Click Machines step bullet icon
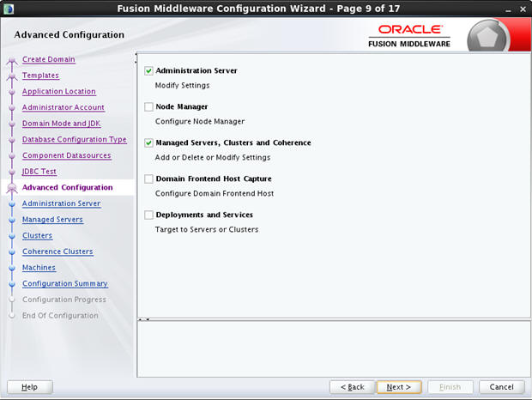Image resolution: width=532 pixels, height=400 pixels. click(12, 268)
